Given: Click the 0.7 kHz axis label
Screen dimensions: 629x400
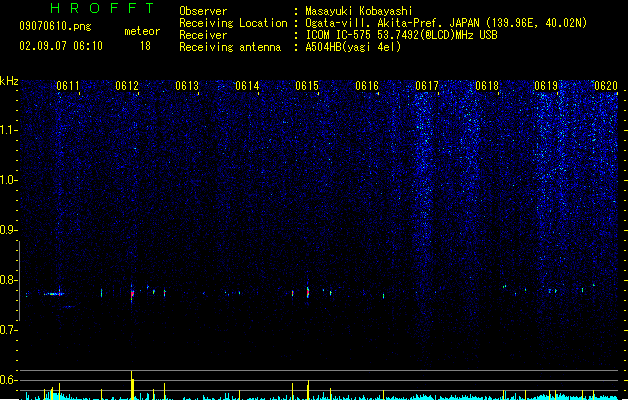Looking at the screenshot, I should (8, 330).
